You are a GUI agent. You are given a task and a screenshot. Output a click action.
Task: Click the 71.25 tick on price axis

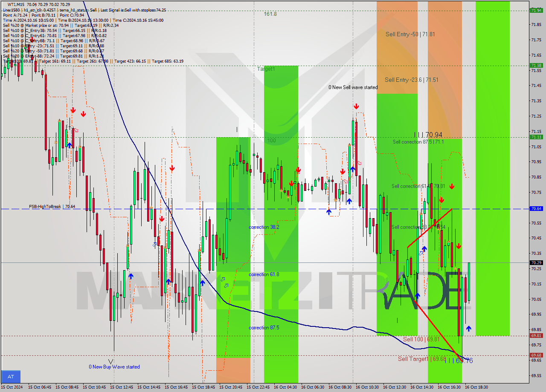(x=536, y=116)
